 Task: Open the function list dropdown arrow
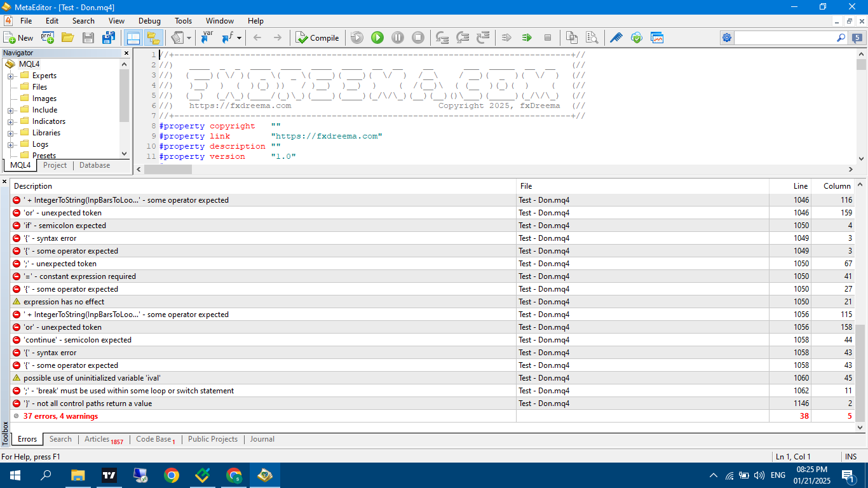(240, 38)
